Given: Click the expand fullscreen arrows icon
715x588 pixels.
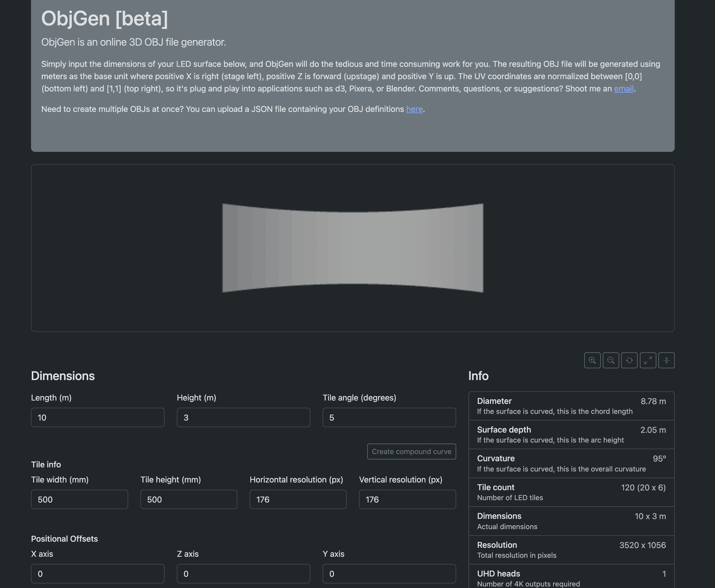Looking at the screenshot, I should pos(648,360).
